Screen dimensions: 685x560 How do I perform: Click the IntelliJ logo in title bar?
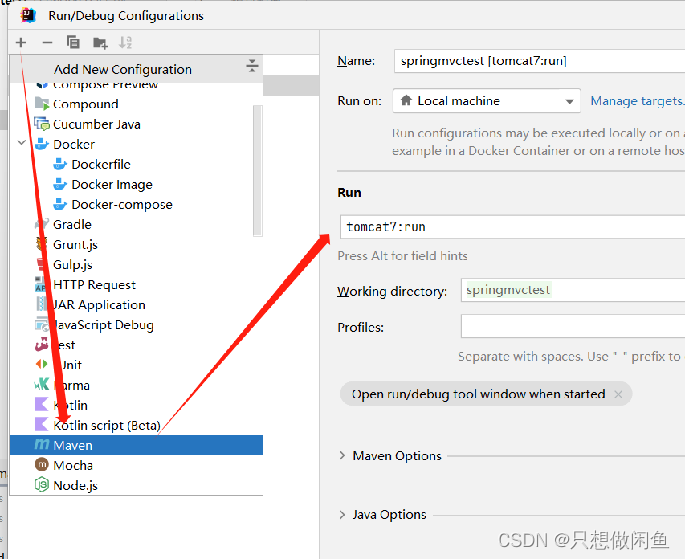coord(28,15)
